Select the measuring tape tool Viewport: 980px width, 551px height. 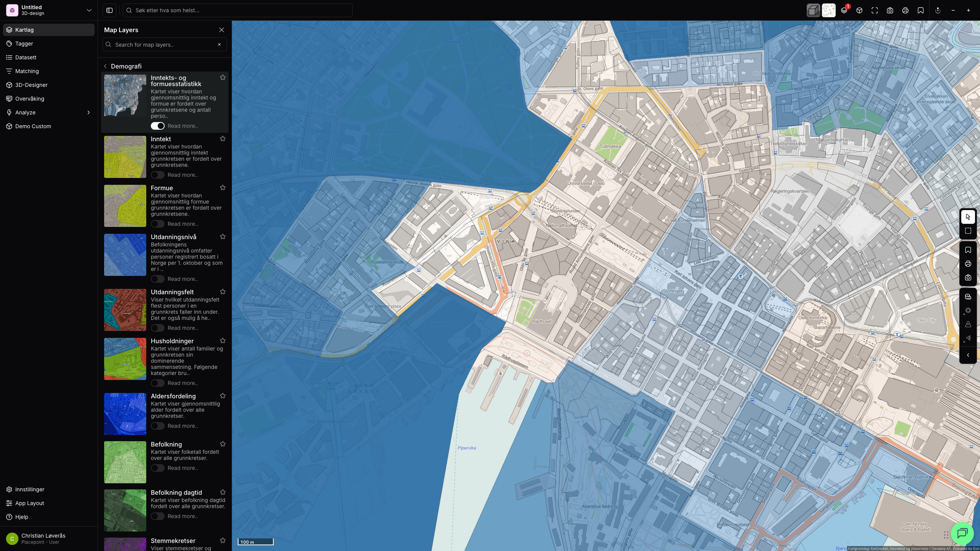tap(968, 297)
